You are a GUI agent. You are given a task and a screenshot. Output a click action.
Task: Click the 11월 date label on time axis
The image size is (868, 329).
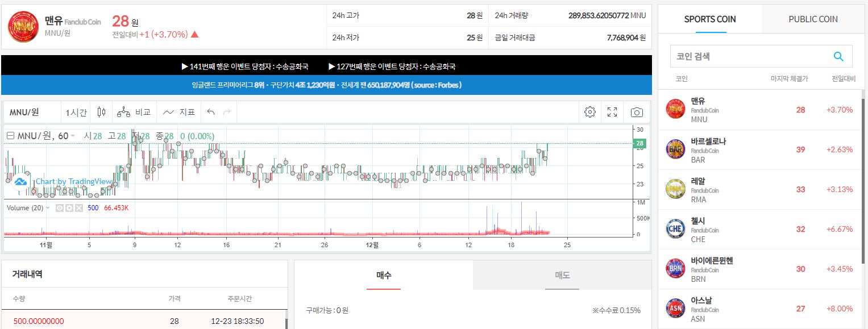coord(46,245)
